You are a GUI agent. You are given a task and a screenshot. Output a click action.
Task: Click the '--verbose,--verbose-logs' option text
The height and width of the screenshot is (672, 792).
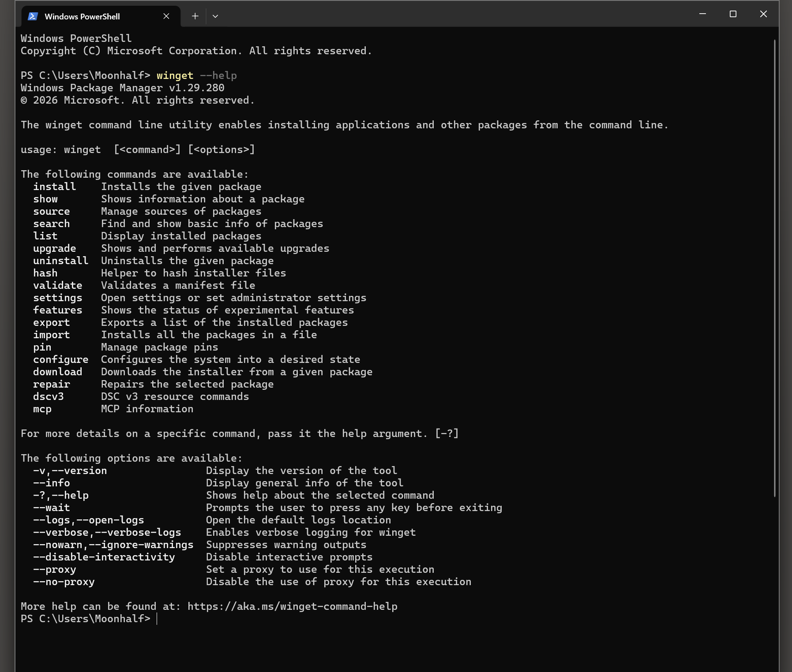tap(107, 532)
